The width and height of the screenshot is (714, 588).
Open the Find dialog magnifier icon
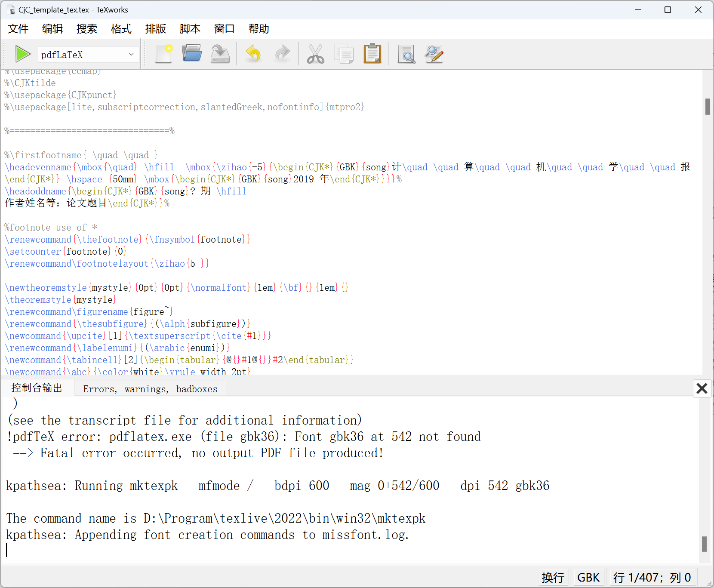pos(406,54)
